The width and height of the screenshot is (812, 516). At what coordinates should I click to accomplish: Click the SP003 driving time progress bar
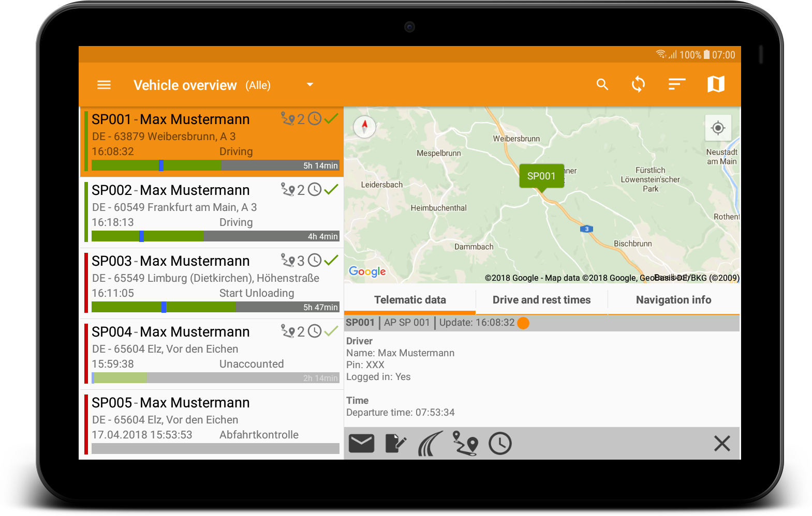[x=215, y=307]
